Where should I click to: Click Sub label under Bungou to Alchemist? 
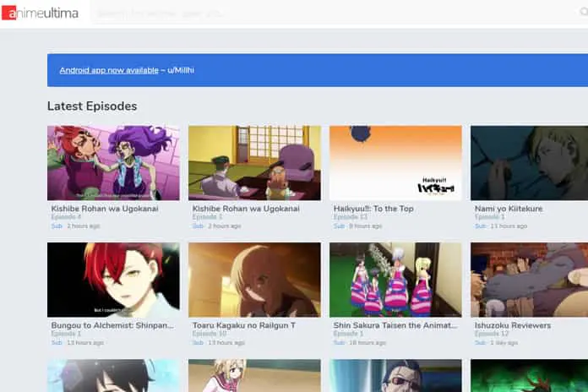(57, 343)
